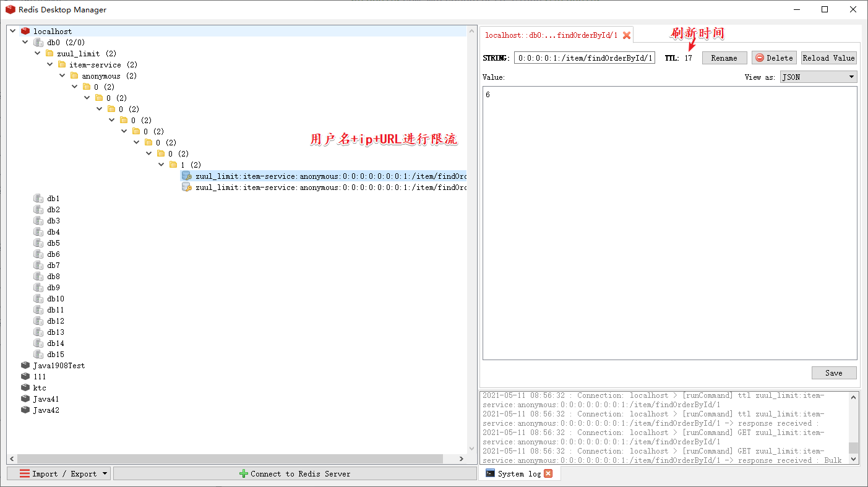Click the anonymous folder icon
Screen dimensions: 868x487
pos(74,75)
